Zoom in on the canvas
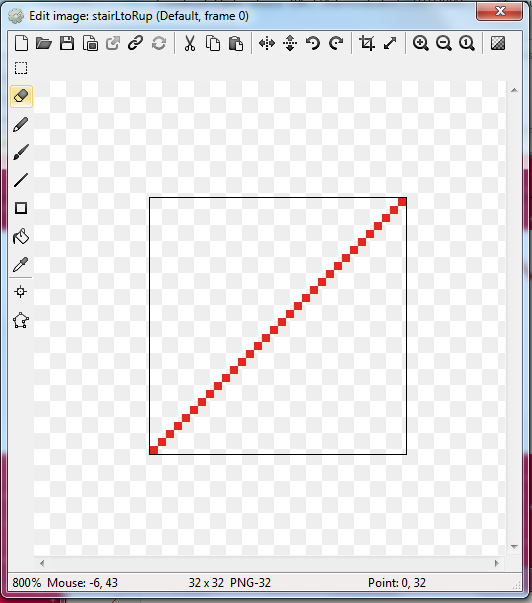 [420, 43]
